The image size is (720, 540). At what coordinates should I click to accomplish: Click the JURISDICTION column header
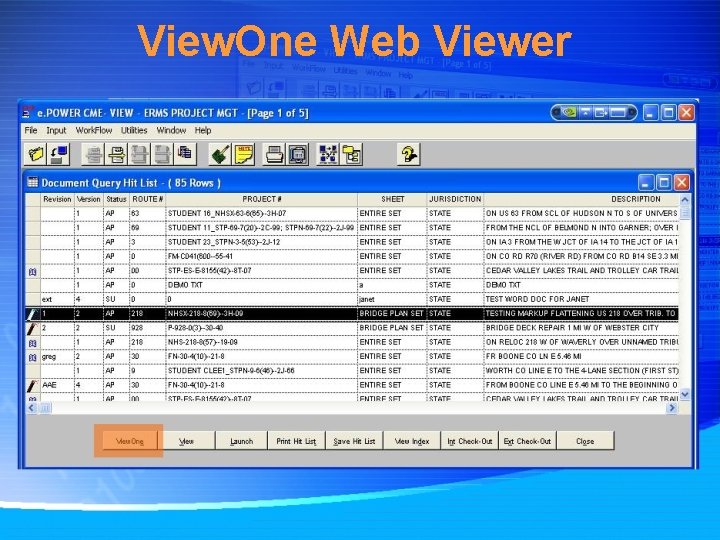coord(455,199)
